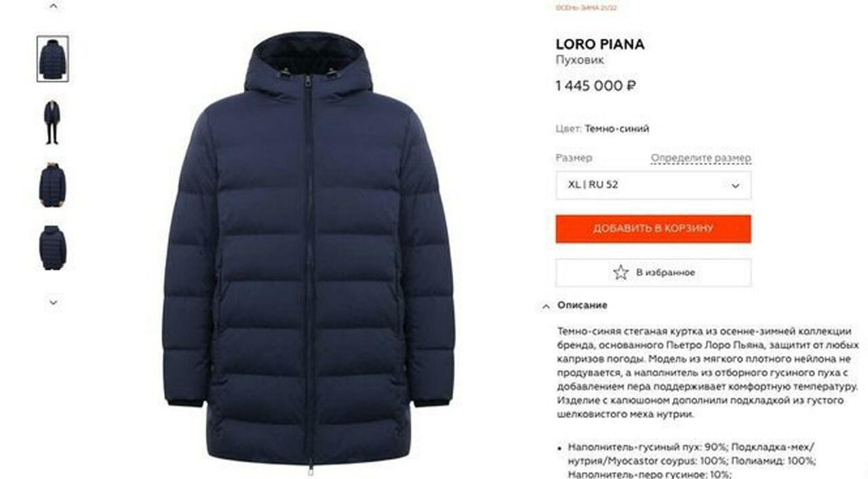Click the Размер label

tap(574, 158)
